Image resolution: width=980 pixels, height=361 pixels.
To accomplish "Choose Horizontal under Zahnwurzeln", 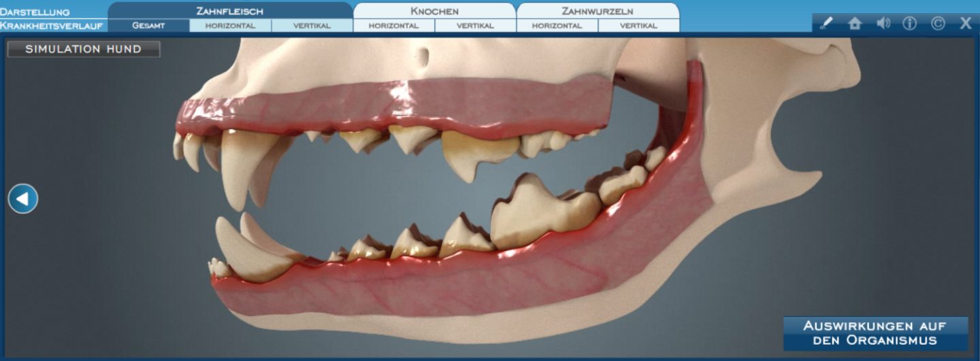I will (557, 26).
